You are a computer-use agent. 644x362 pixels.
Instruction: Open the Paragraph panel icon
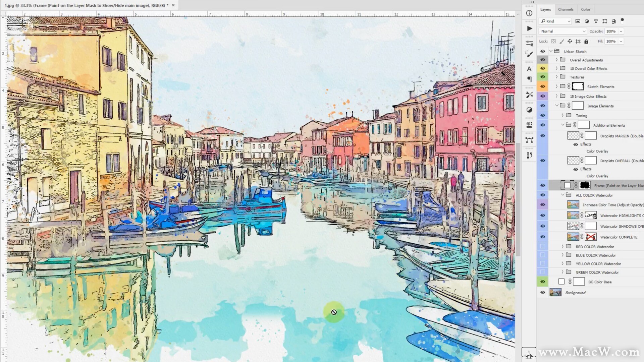(529, 79)
